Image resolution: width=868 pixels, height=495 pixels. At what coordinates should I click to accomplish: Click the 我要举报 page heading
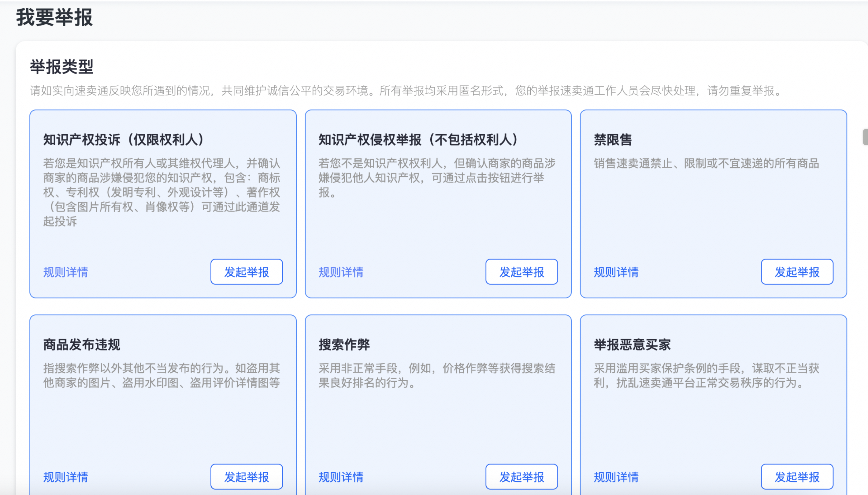click(54, 17)
